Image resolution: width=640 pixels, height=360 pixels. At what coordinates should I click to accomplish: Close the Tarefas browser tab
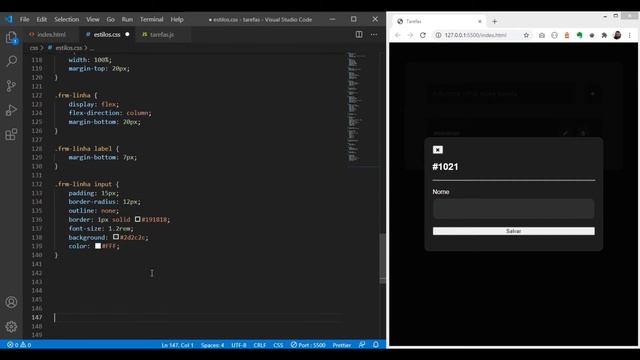(x=480, y=21)
